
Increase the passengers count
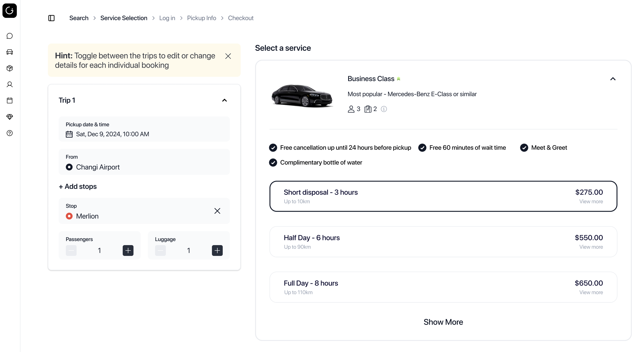pyautogui.click(x=128, y=251)
